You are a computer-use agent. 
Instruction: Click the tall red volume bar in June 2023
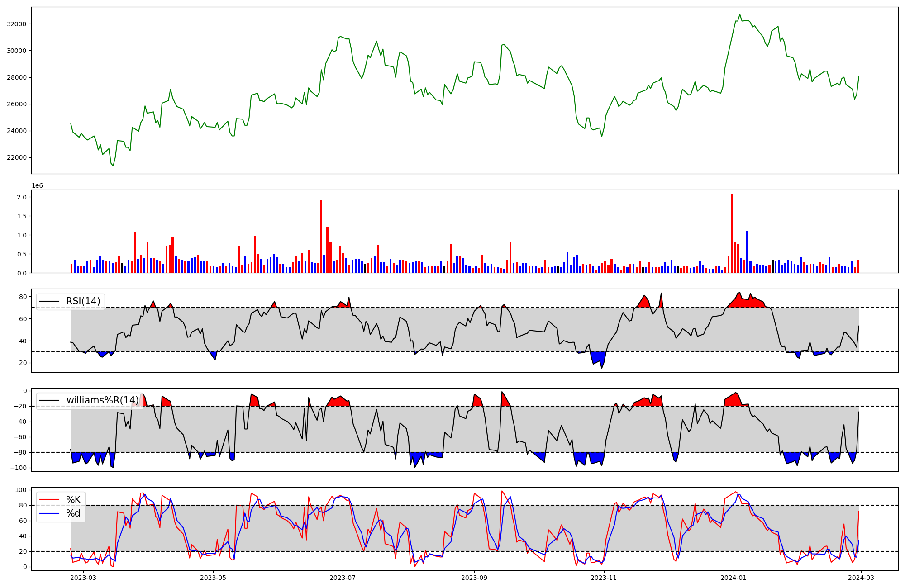321,236
